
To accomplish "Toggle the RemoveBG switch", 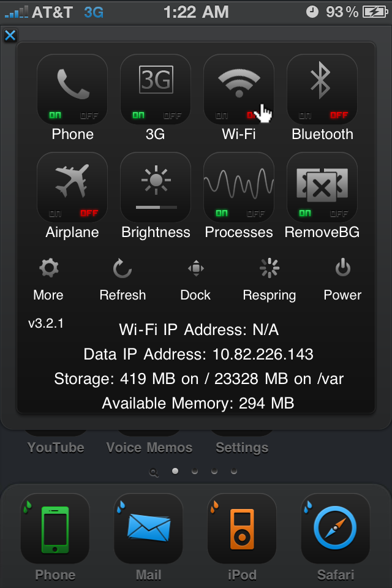I will tap(322, 187).
